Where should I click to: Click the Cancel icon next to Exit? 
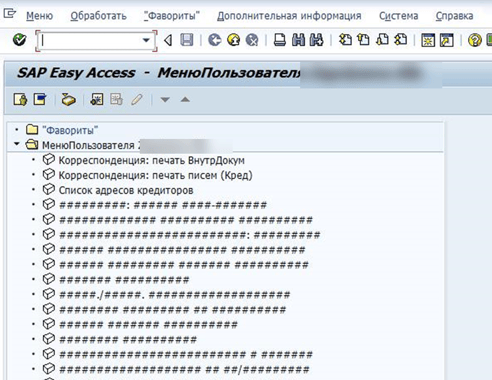252,40
